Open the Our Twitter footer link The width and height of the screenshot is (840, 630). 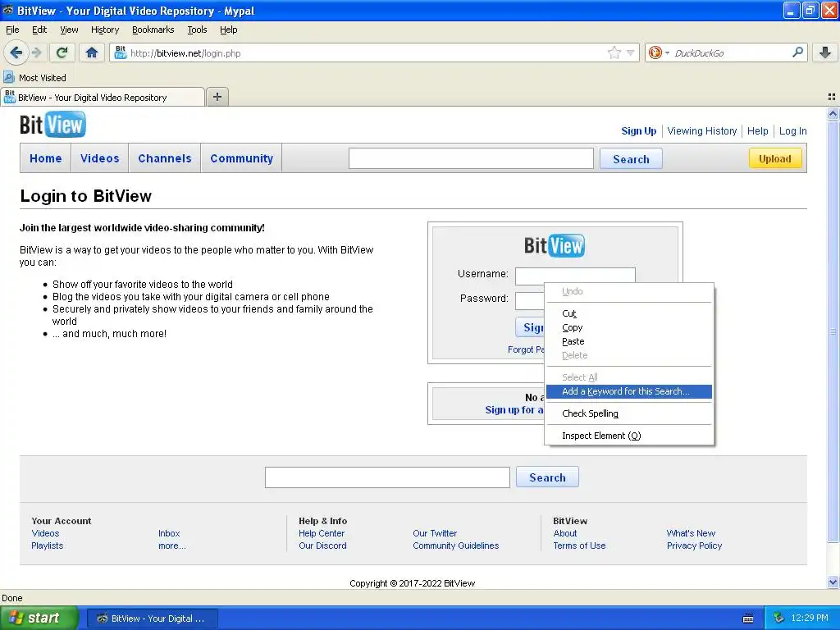coord(435,533)
